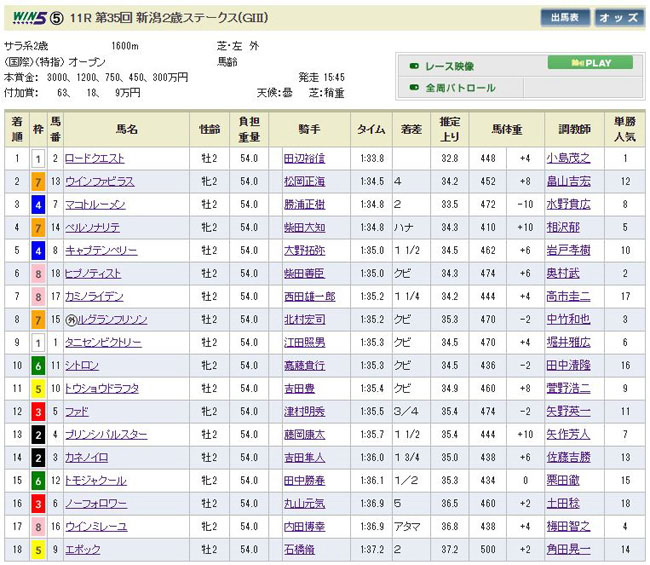
Task: Open horse ロードクエスト profile link
Action: pos(96,158)
